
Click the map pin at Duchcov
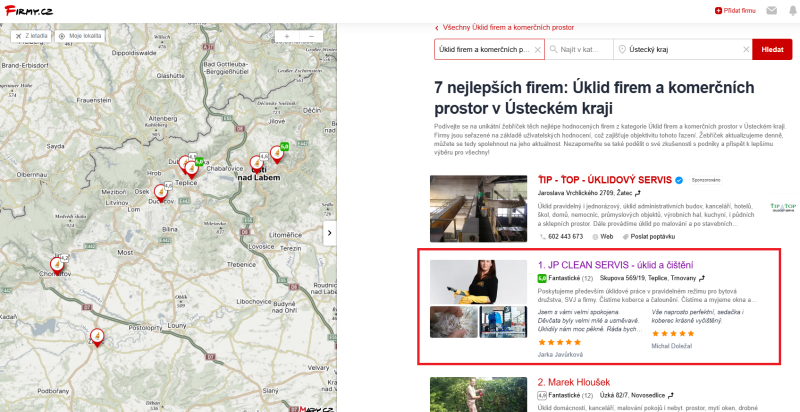(161, 193)
